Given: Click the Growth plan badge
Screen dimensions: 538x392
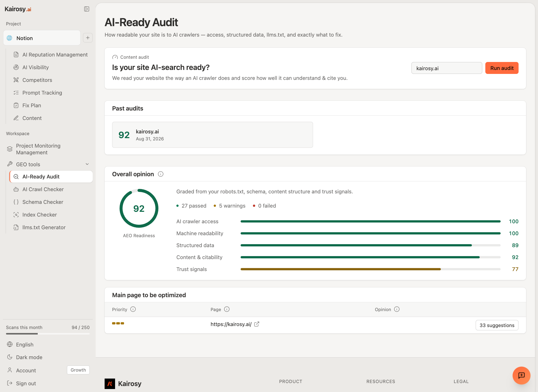Looking at the screenshot, I should [x=78, y=370].
